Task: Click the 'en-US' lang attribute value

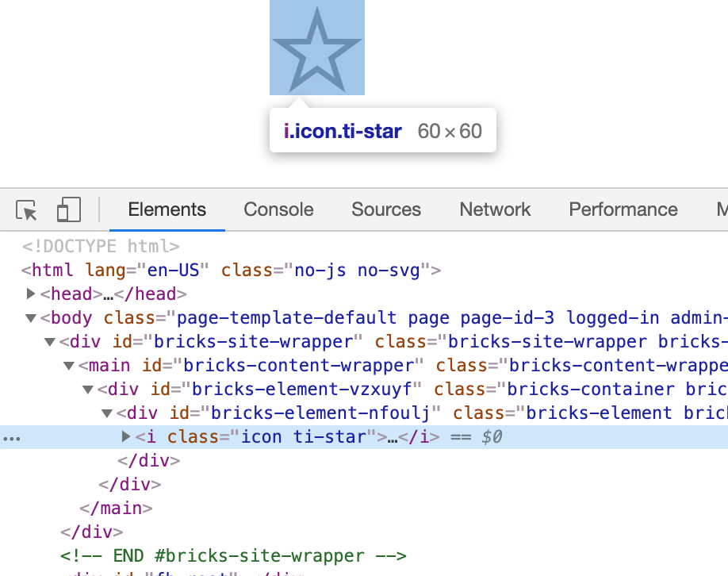Action: [173, 270]
